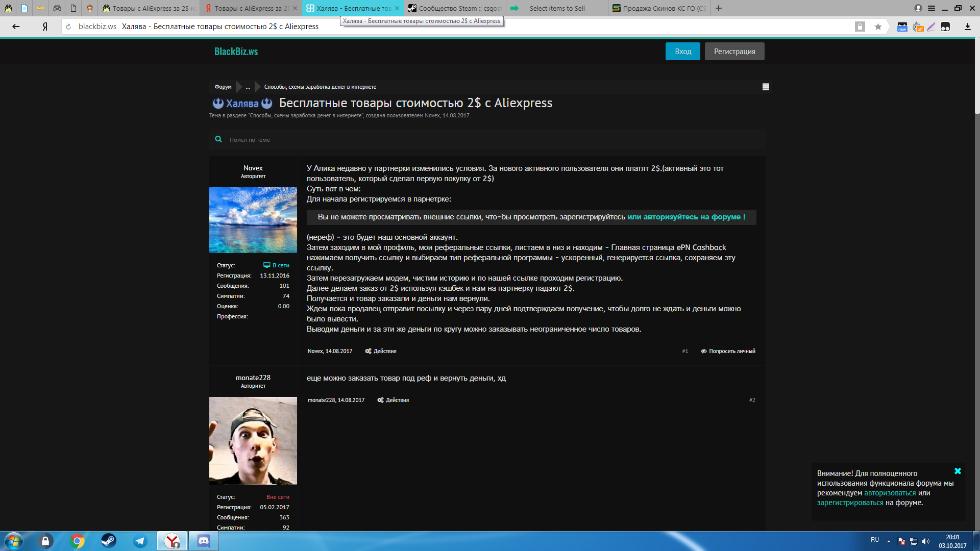Close the active 'Халява' tab
The image size is (980, 551).
pyautogui.click(x=397, y=8)
